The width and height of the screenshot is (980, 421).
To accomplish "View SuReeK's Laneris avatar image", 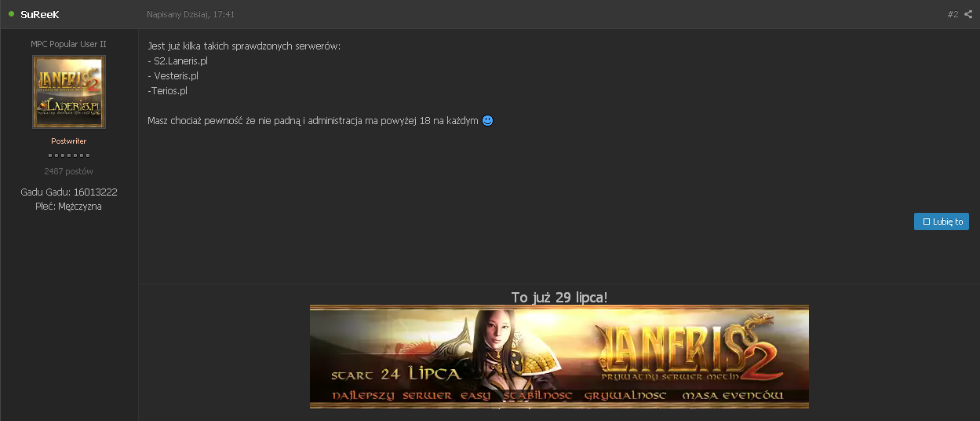I will (69, 92).
